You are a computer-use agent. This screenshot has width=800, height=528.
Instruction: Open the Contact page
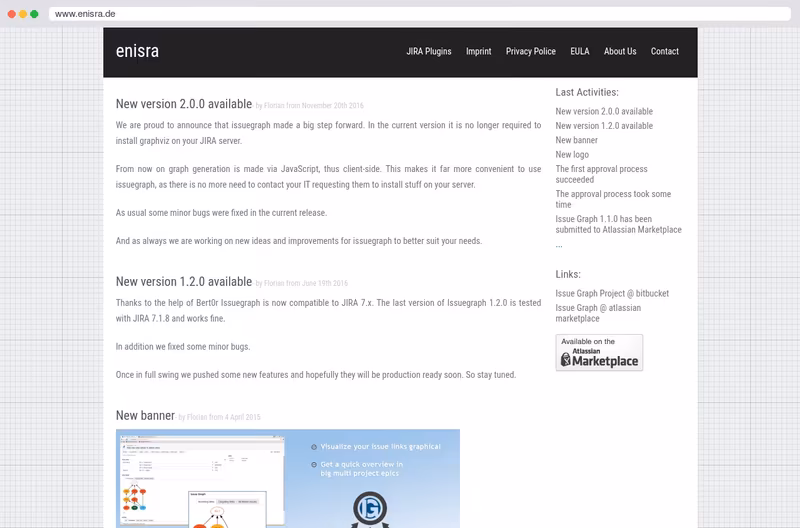point(664,52)
